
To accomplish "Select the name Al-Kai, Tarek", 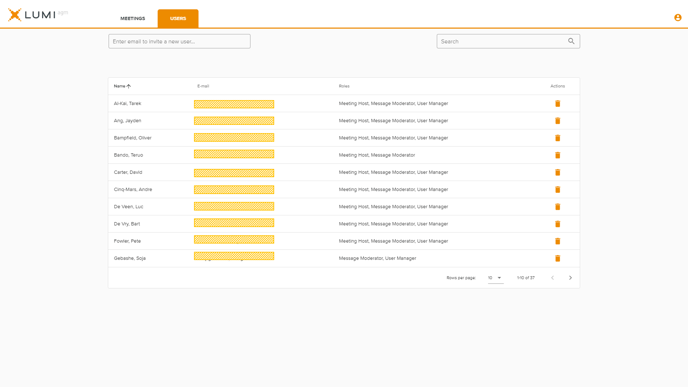I will [x=127, y=104].
